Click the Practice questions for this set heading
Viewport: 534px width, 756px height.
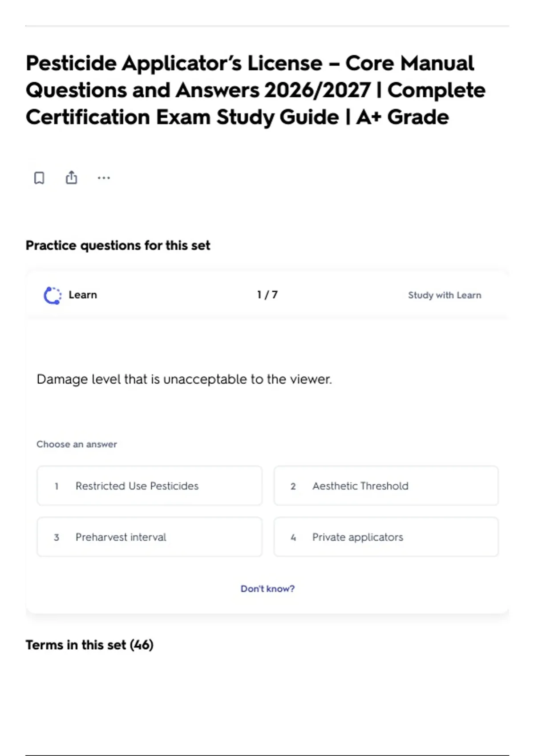(118, 245)
